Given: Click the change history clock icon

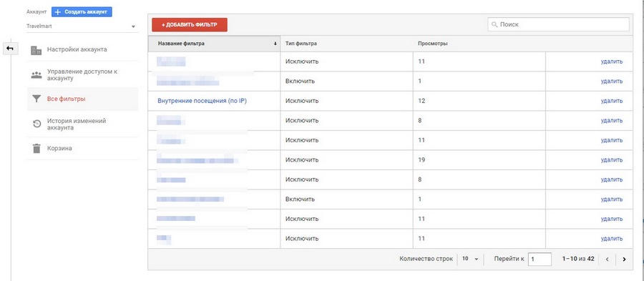Looking at the screenshot, I should (x=36, y=124).
